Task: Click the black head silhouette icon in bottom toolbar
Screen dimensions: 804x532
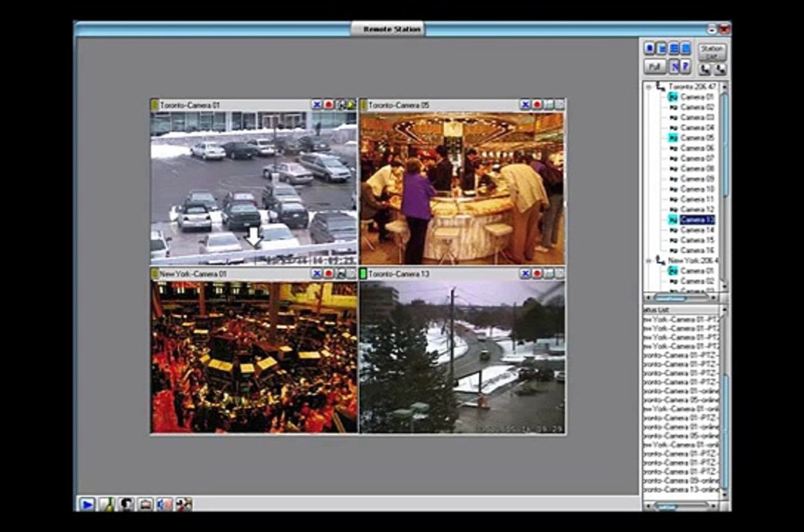Action: point(126,505)
